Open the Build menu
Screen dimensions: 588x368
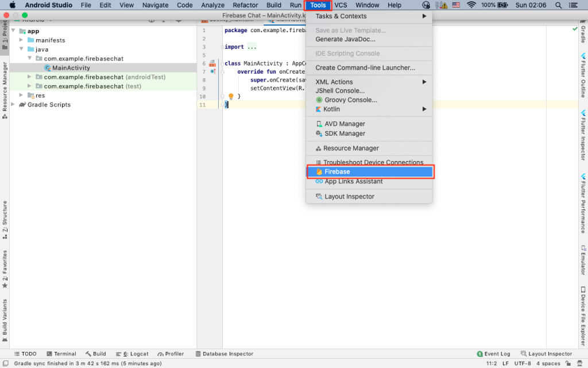coord(274,5)
